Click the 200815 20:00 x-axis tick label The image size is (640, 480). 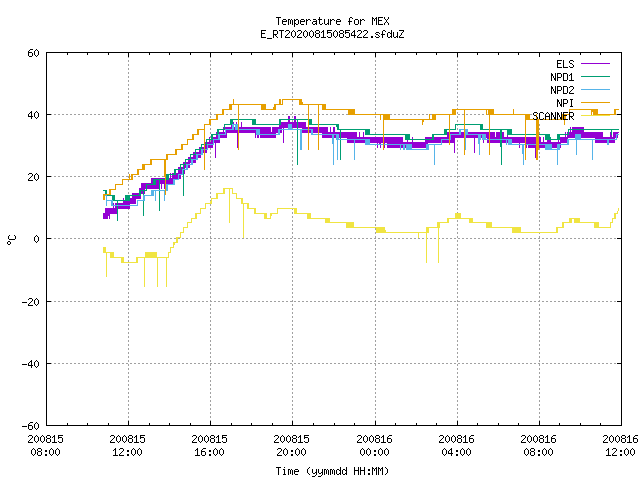(292, 446)
